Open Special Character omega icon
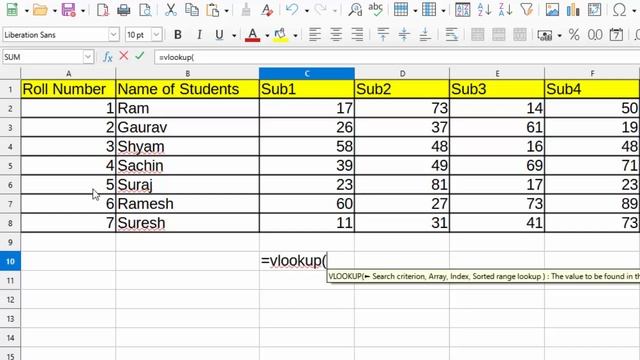Screen dimensions: 640x360 point(620,9)
